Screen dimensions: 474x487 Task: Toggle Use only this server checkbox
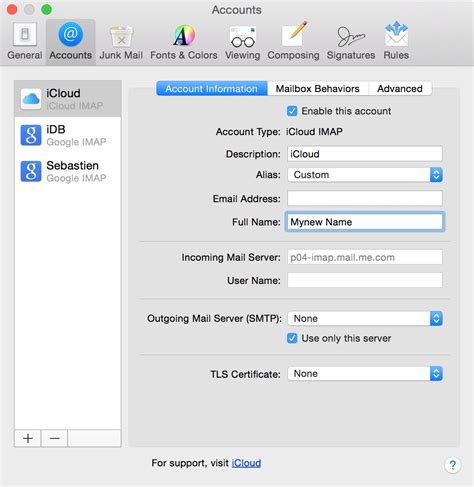pos(292,338)
